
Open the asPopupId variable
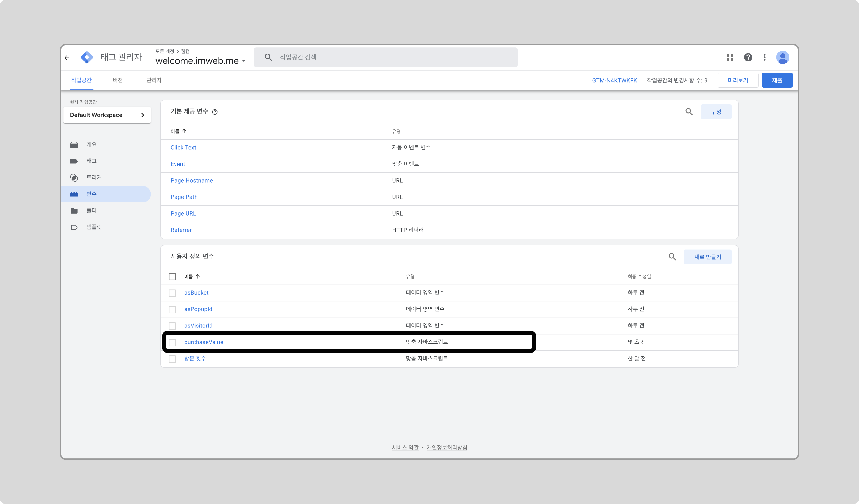point(198,309)
